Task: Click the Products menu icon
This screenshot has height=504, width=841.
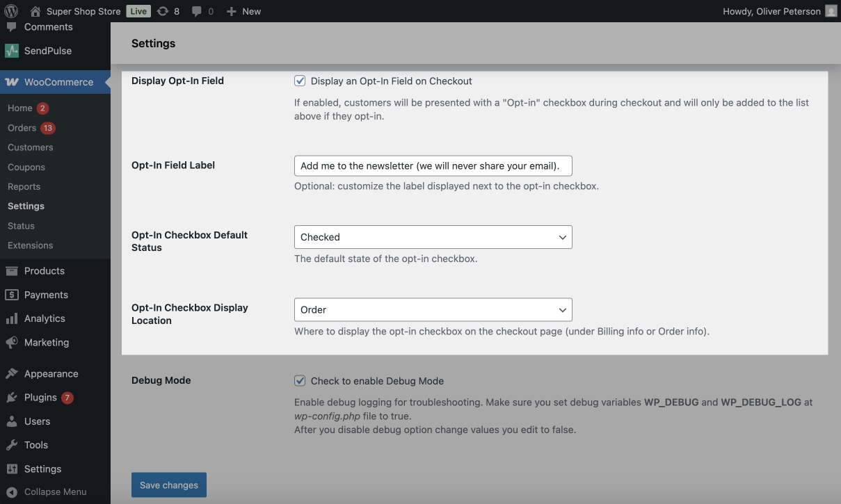Action: (x=11, y=271)
